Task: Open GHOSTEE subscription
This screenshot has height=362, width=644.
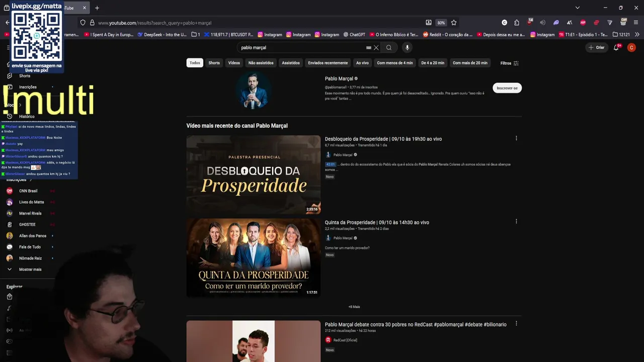Action: click(x=27, y=225)
